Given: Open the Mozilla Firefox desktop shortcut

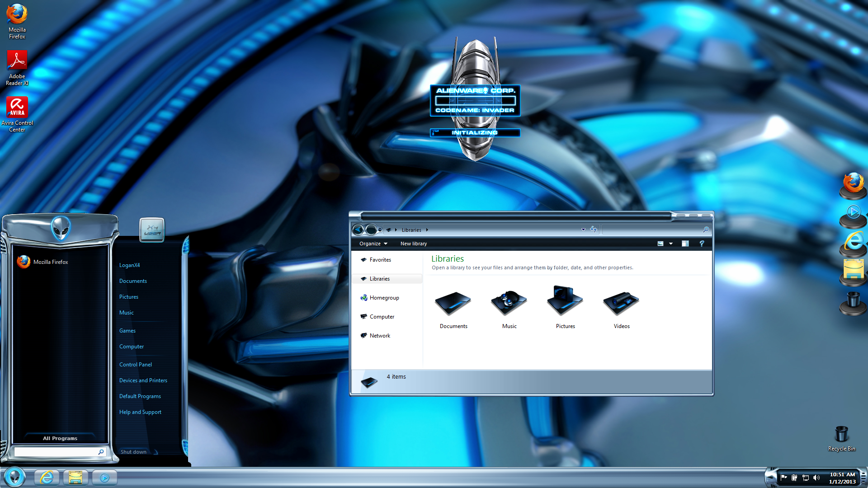Looking at the screenshot, I should click(17, 21).
